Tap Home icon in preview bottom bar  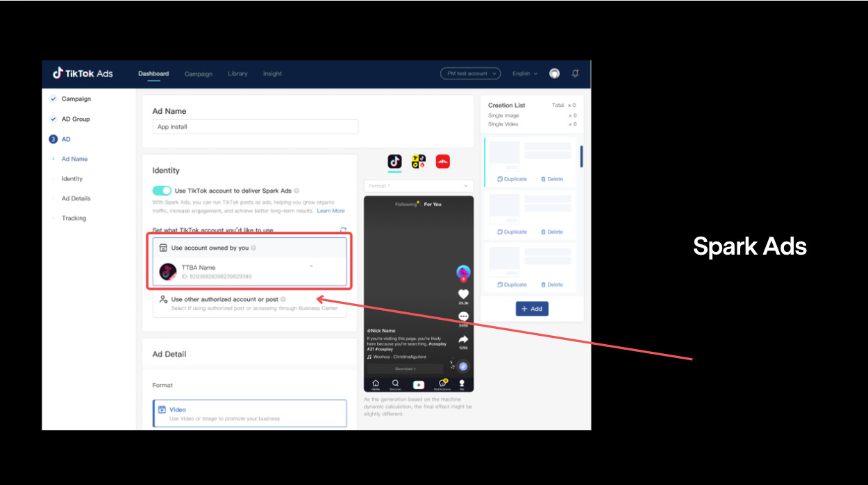click(x=376, y=384)
